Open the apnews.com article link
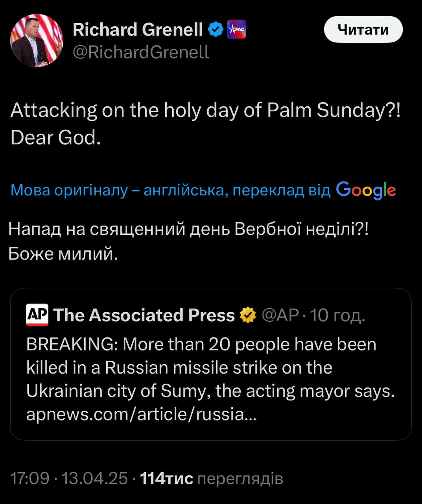The image size is (422, 504). click(x=141, y=414)
